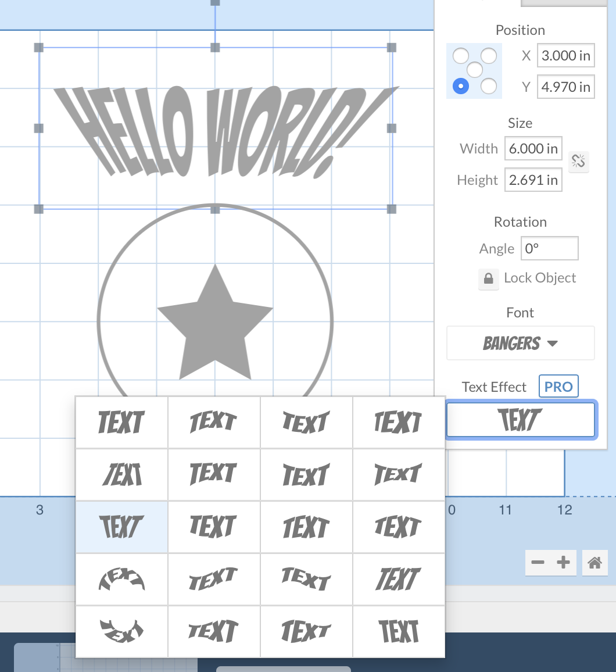This screenshot has height=672, width=616.
Task: Select slanted effect in fourth row, fourth column
Action: (x=399, y=580)
